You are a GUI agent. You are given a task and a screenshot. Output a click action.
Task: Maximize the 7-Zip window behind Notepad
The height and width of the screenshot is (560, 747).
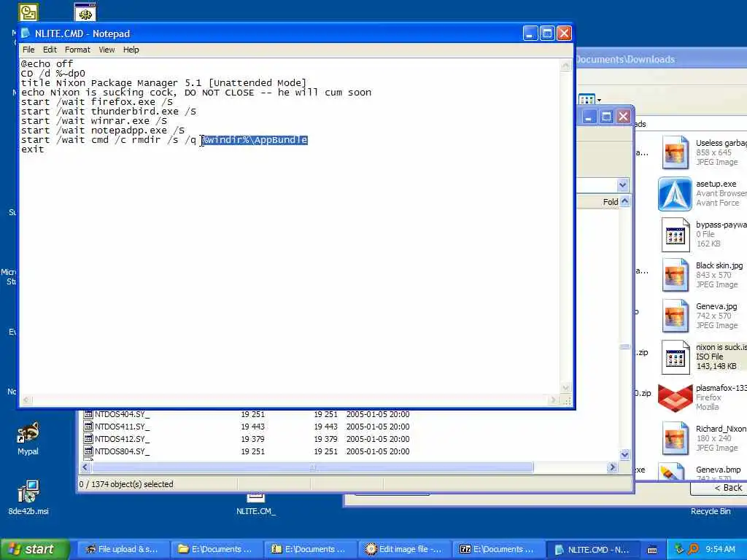coord(606,117)
